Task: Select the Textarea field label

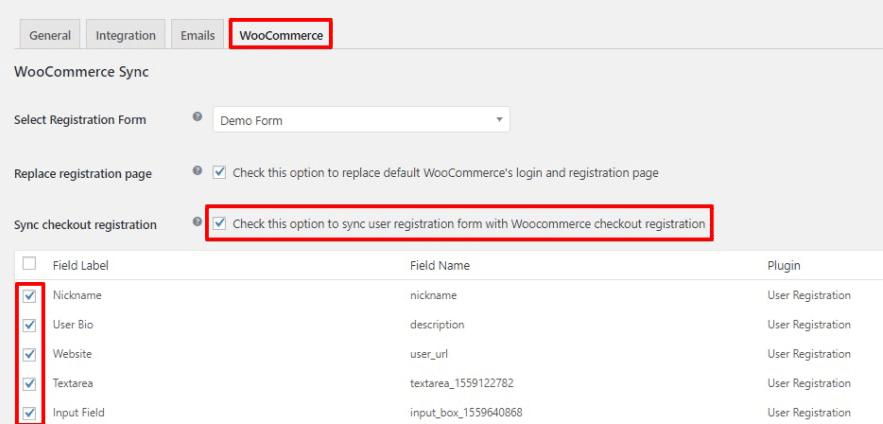Action: click(73, 383)
